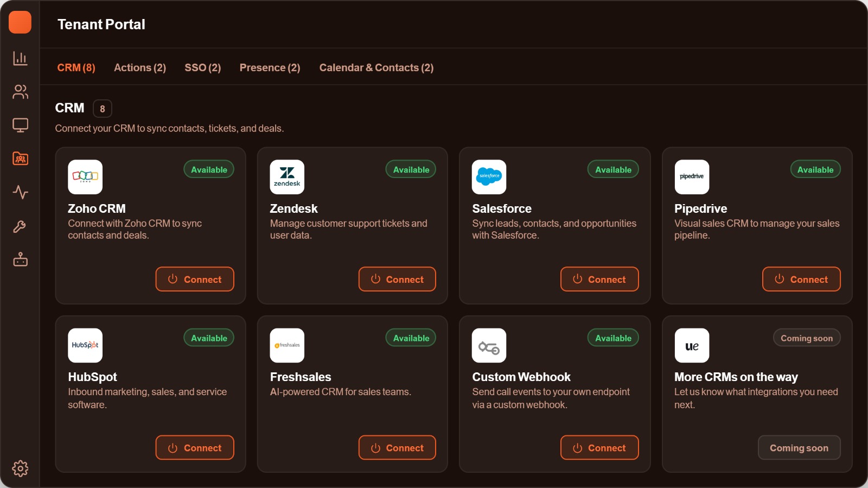Click 'AI-powered CRM for sales teams.' description
Screen dimensions: 868x488
(x=341, y=391)
